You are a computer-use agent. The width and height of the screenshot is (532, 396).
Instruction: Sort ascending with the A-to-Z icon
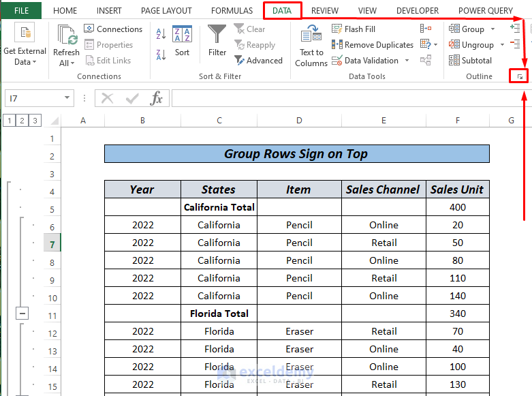pyautogui.click(x=161, y=33)
